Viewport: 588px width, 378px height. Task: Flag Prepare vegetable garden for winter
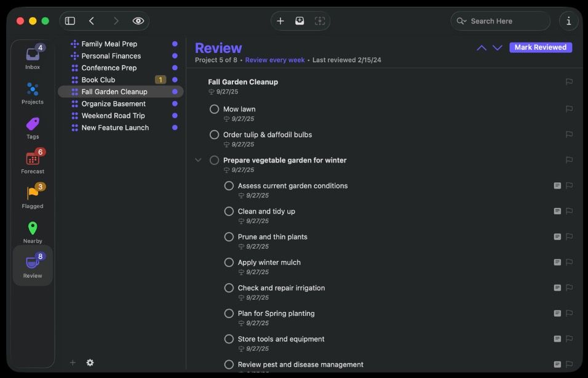point(569,160)
